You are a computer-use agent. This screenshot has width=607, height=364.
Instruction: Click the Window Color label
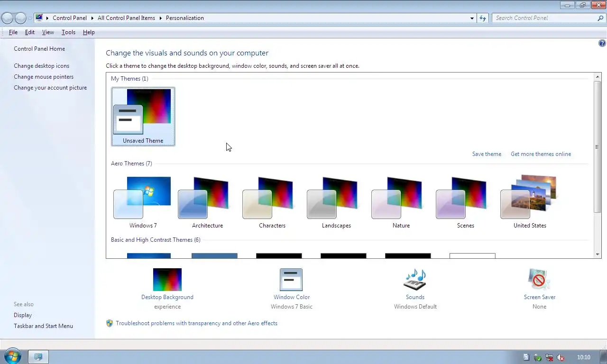click(x=292, y=297)
